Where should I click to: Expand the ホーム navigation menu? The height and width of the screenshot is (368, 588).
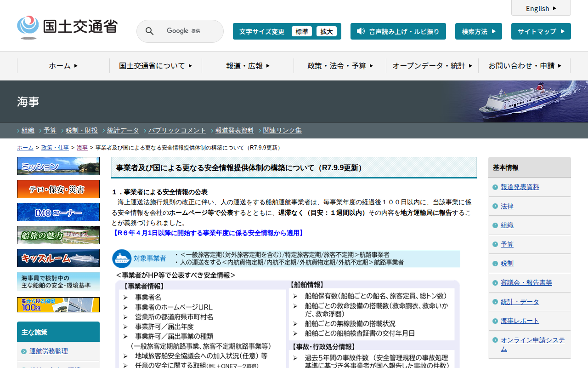63,66
